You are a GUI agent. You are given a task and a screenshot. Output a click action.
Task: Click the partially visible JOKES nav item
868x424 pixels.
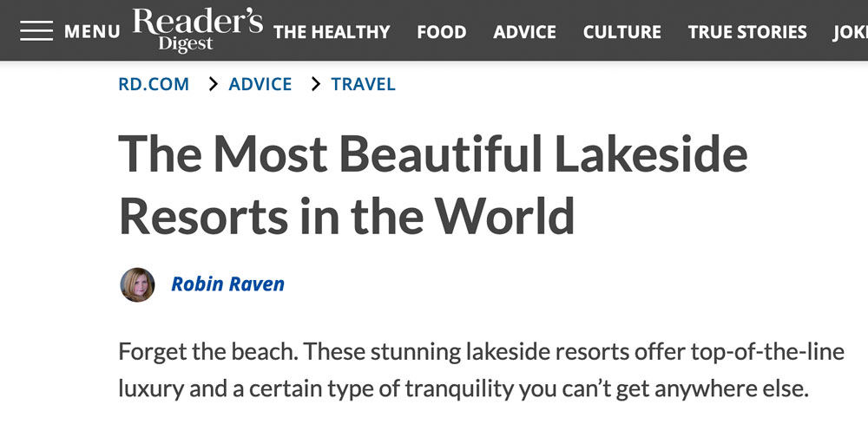pos(851,32)
